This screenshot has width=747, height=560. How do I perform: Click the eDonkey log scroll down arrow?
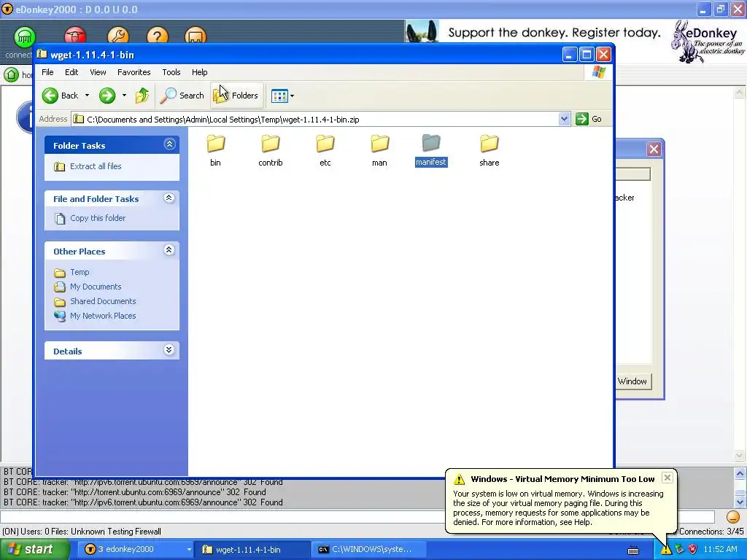tap(740, 502)
